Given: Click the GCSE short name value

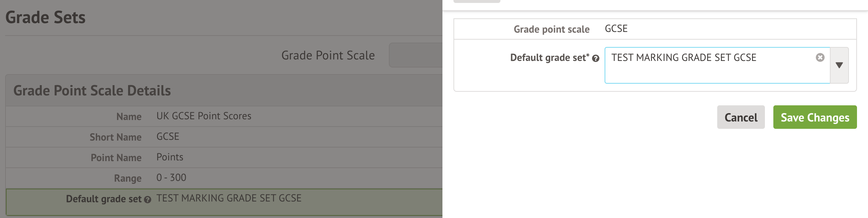Looking at the screenshot, I should (168, 137).
